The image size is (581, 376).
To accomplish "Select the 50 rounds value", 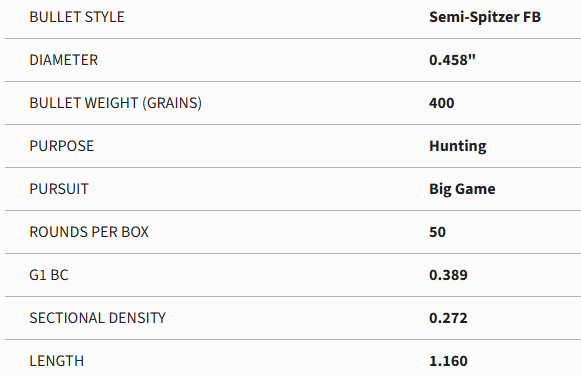I will point(437,232).
